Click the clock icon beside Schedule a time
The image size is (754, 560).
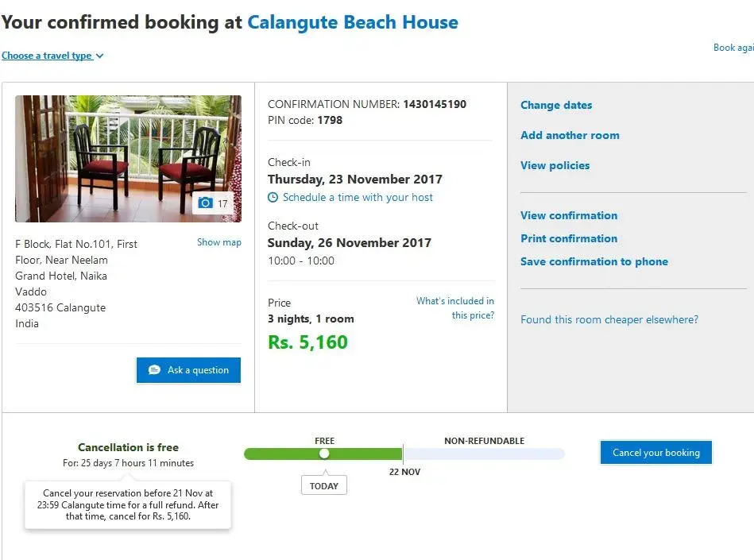pyautogui.click(x=273, y=198)
